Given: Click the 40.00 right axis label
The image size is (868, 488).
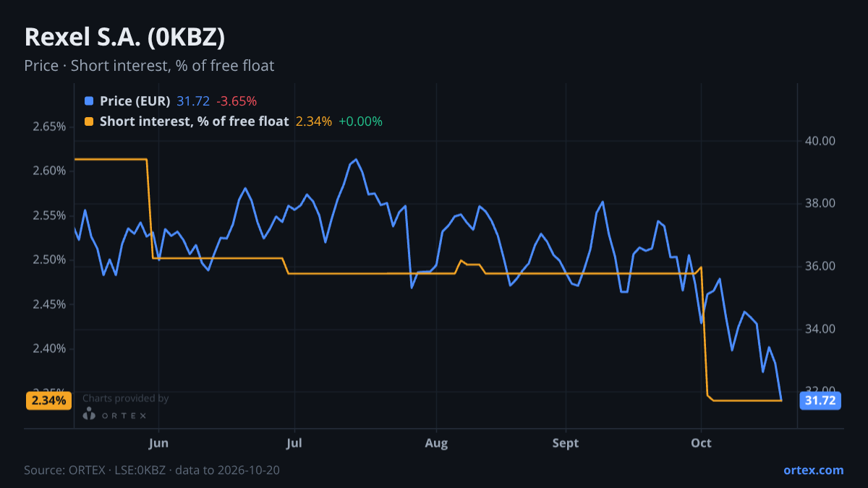Looking at the screenshot, I should click(820, 141).
